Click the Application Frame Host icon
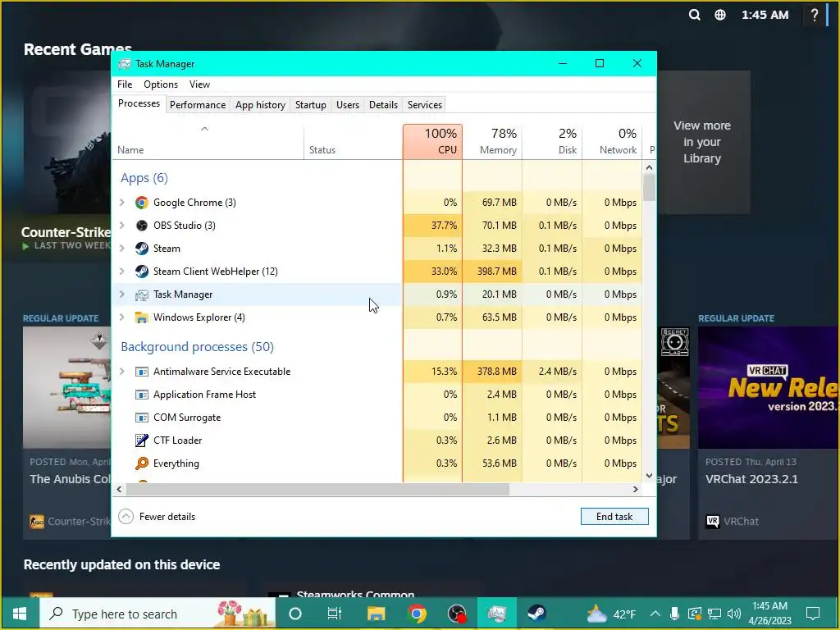 pos(141,395)
